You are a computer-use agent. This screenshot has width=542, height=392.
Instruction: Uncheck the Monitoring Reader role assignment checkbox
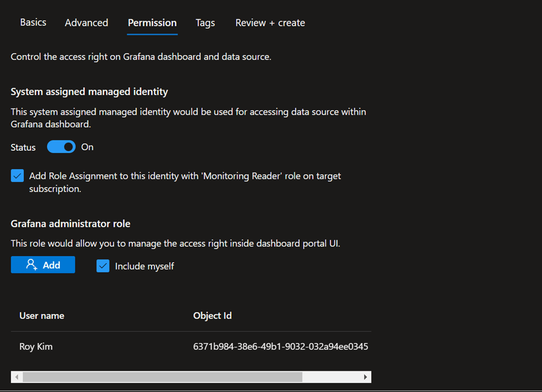17,176
